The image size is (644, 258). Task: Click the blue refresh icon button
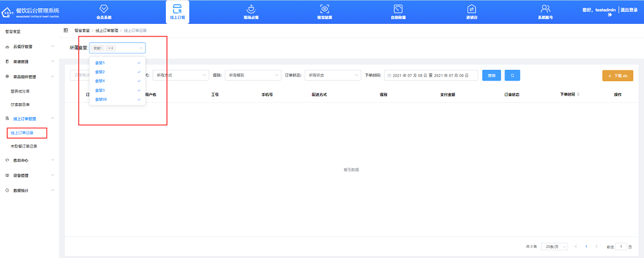pyautogui.click(x=512, y=75)
